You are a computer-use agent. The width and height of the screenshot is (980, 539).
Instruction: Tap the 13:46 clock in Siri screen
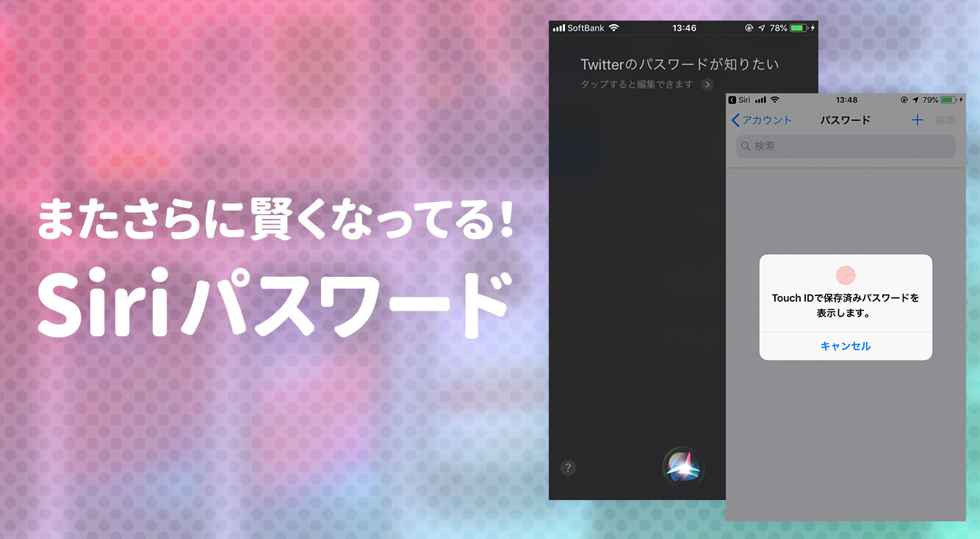(x=684, y=28)
